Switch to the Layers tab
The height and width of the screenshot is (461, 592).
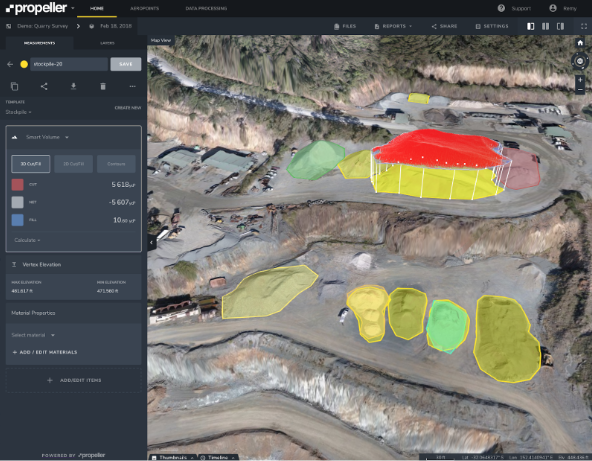point(107,43)
